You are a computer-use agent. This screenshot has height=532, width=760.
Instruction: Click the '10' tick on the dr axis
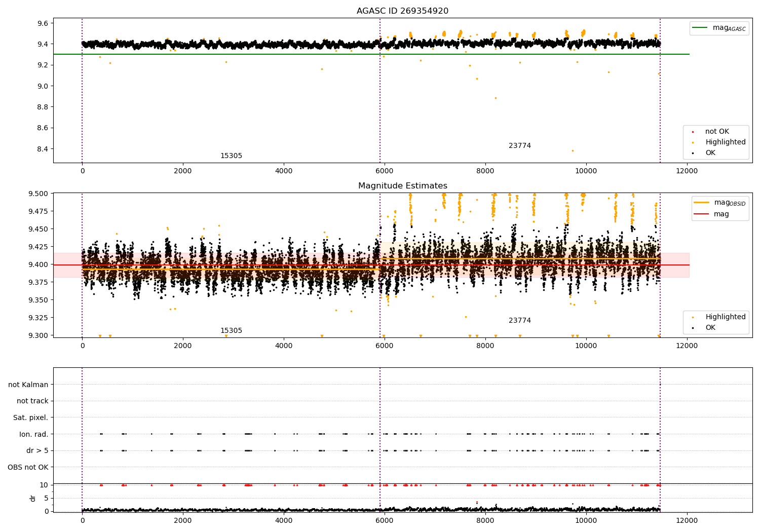pyautogui.click(x=44, y=485)
